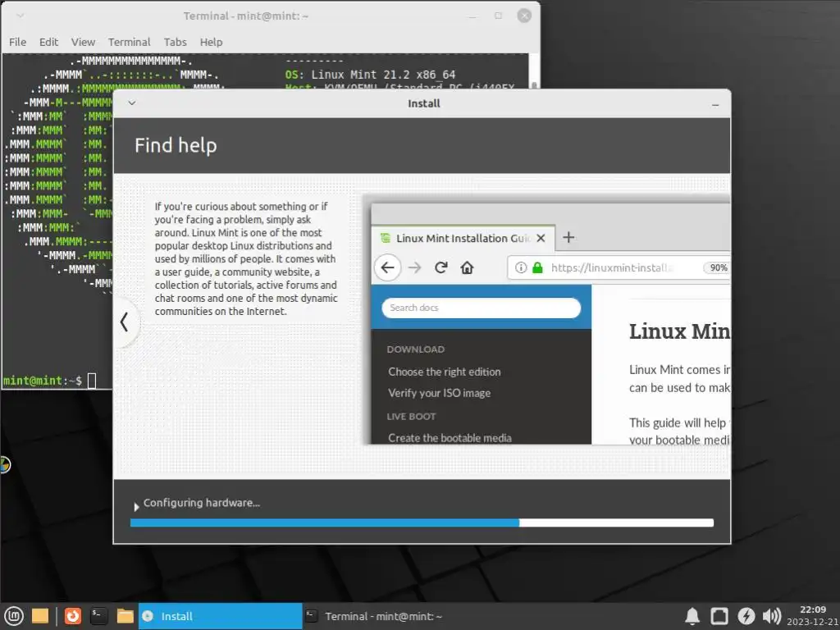Click the Terminal vertical scrollbar

(x=534, y=71)
